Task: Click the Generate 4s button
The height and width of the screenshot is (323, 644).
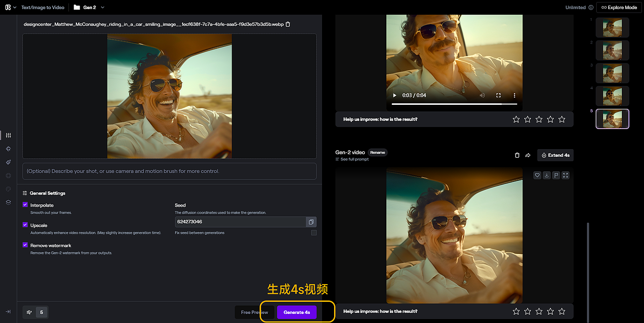Action: pos(297,312)
